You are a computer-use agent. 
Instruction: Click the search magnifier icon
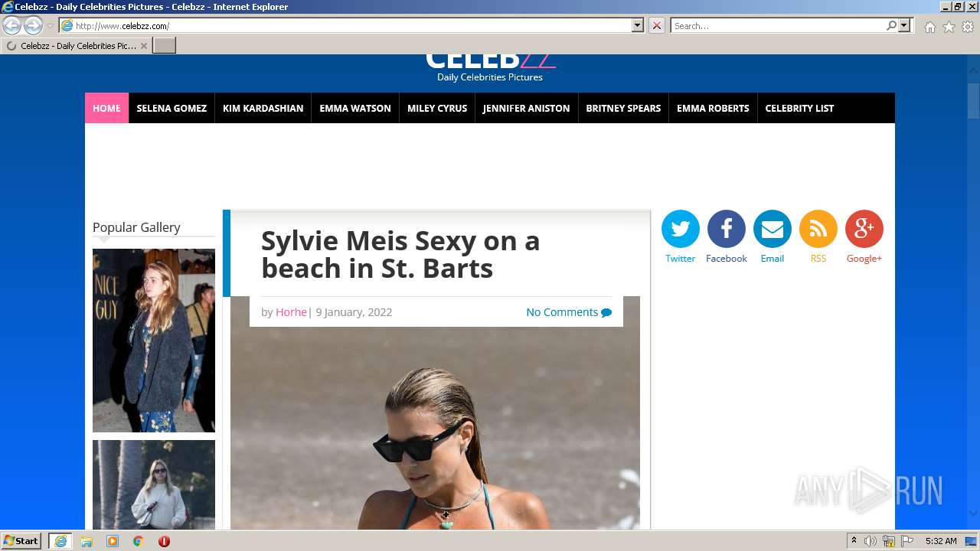point(891,26)
